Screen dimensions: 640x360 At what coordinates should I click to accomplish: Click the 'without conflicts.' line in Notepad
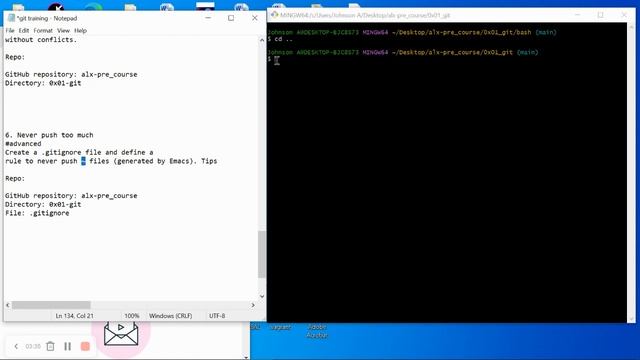pyautogui.click(x=41, y=40)
